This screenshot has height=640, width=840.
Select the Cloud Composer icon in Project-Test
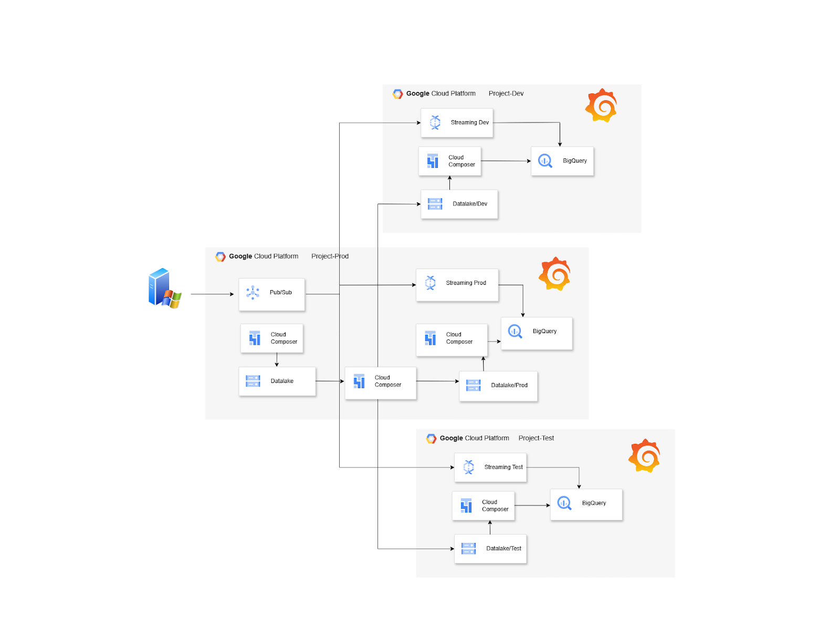[x=466, y=505]
